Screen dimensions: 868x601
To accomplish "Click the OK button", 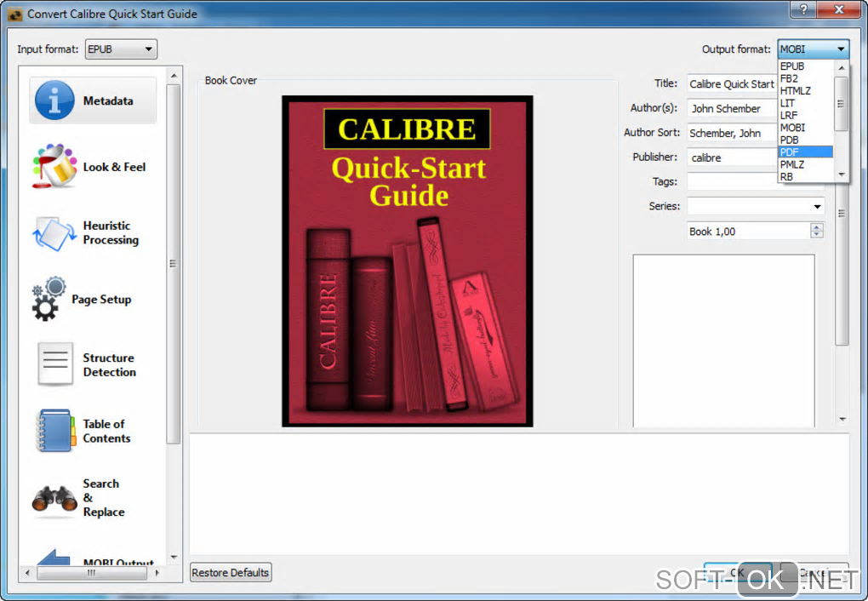I will click(737, 572).
